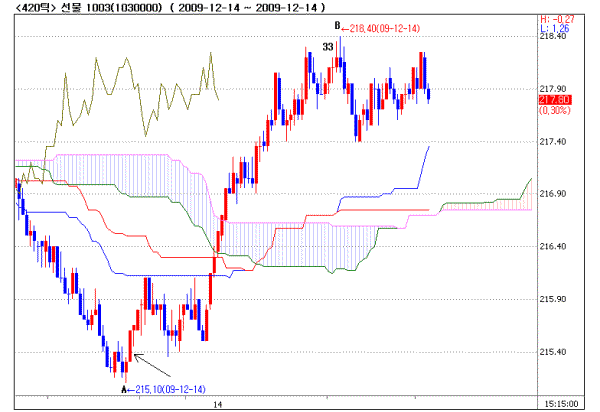Click the '33' count label near the peak
600x412 pixels.
pyautogui.click(x=328, y=46)
